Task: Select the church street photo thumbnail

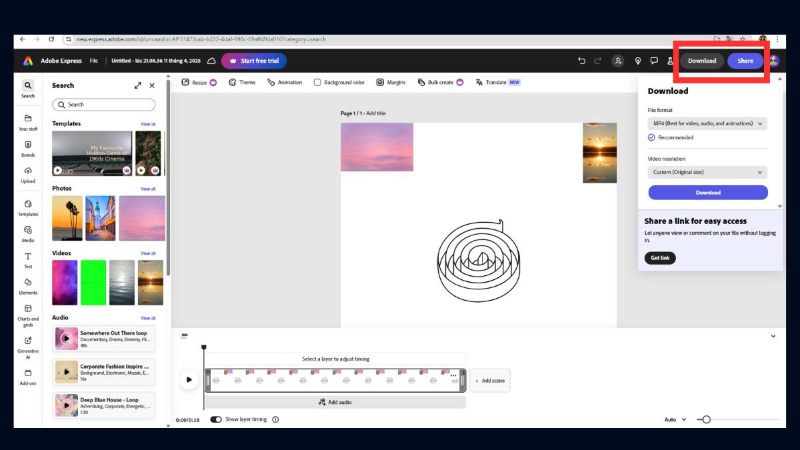Action: (x=100, y=218)
